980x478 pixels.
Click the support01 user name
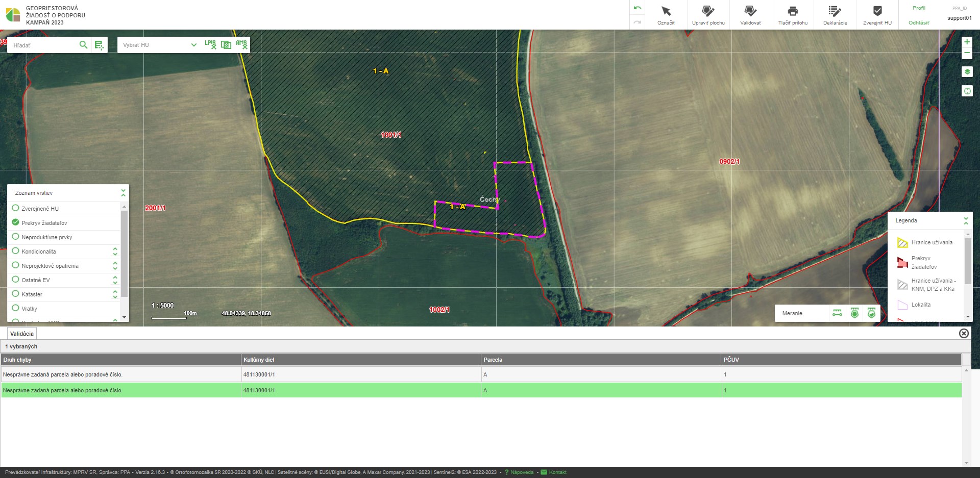click(x=960, y=18)
